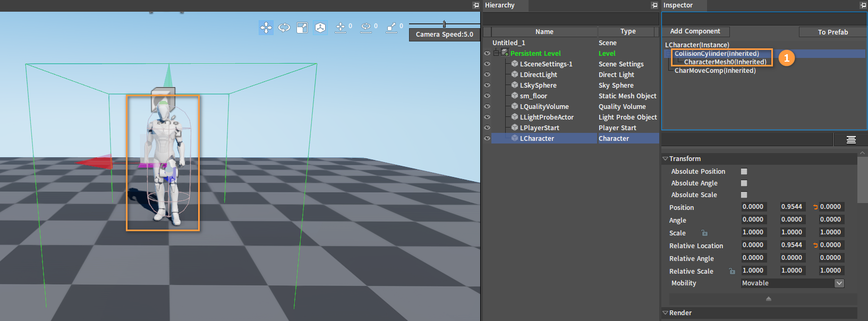Image resolution: width=868 pixels, height=321 pixels.
Task: Click the LSceneSettings-1 cube icon
Action: (515, 64)
